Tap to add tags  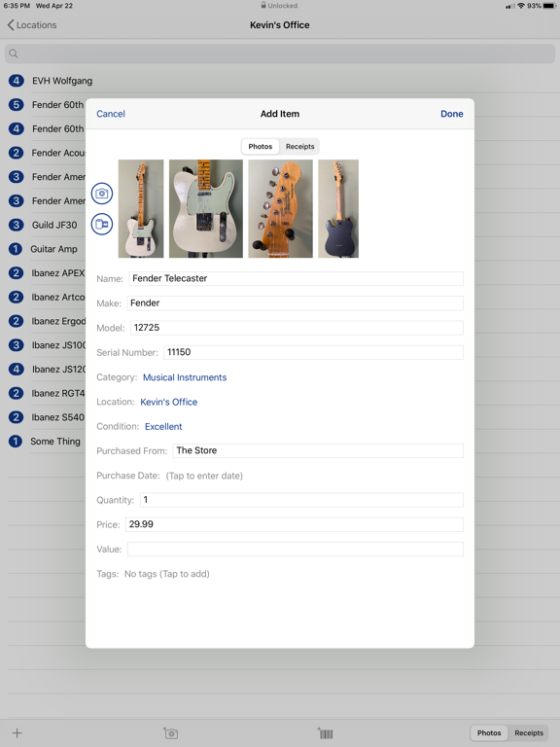(166, 574)
